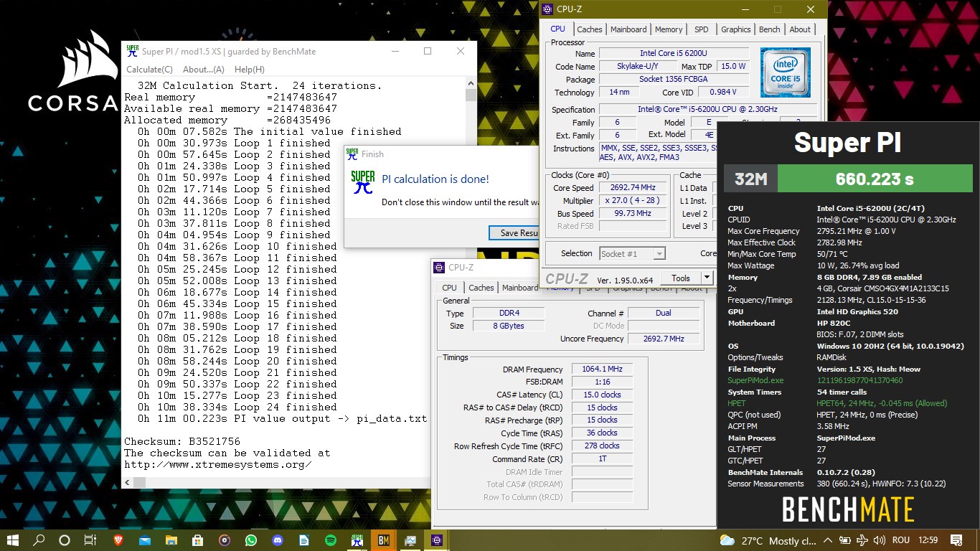The image size is (980, 551).
Task: Open Spotify from the taskbar
Action: pos(330,540)
